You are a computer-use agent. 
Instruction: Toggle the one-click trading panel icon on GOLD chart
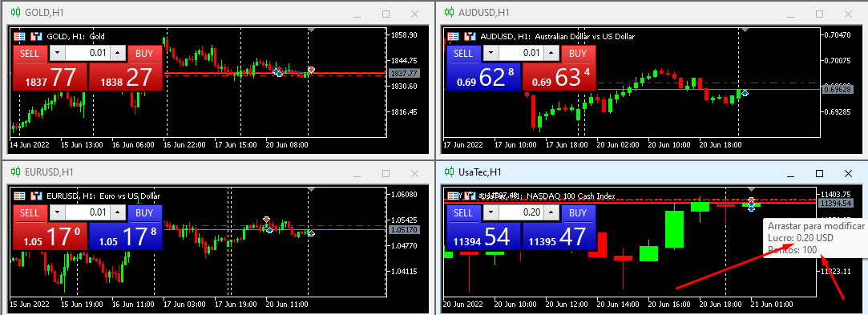coord(20,37)
